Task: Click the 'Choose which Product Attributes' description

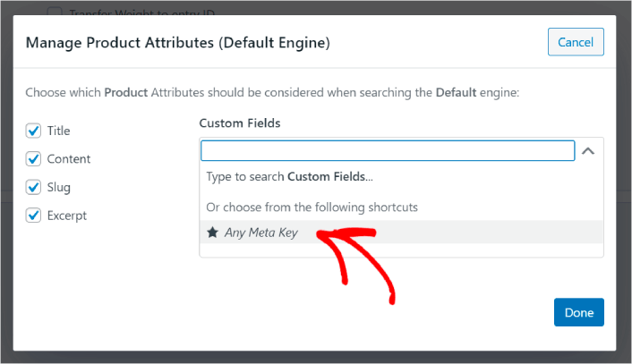Action: click(x=272, y=93)
